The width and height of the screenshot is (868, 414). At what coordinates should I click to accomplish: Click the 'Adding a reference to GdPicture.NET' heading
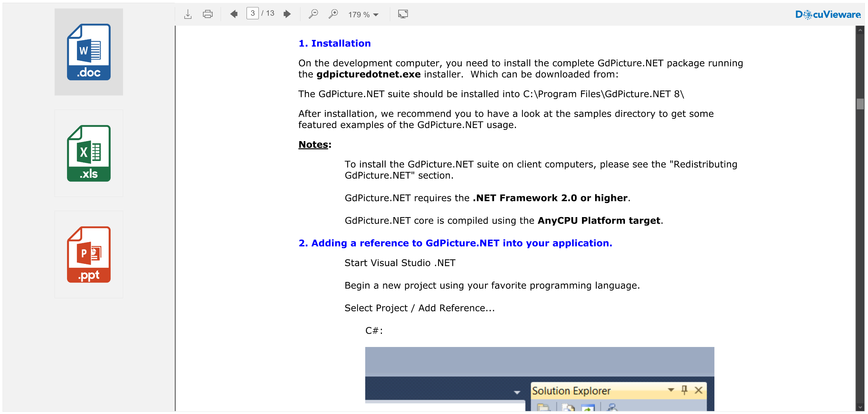(455, 243)
